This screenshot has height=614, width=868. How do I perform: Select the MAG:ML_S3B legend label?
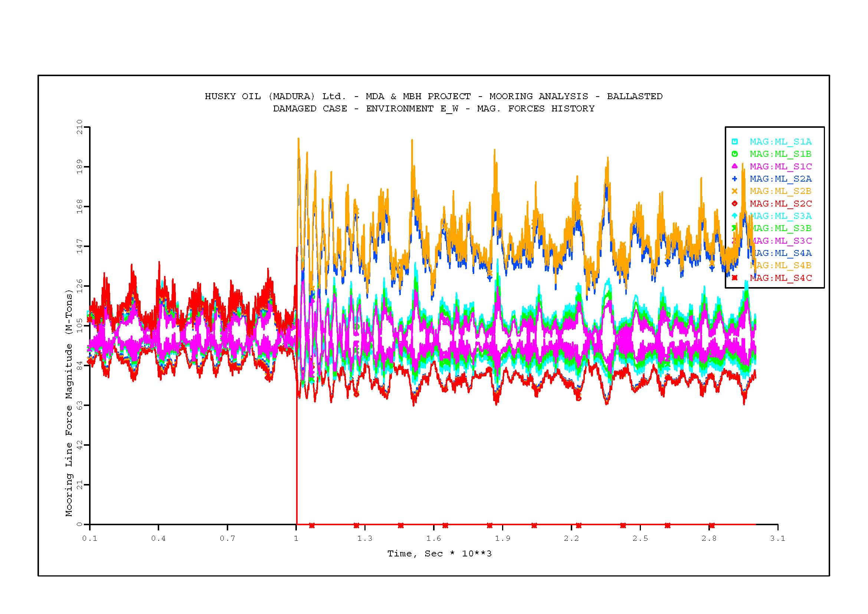[781, 228]
